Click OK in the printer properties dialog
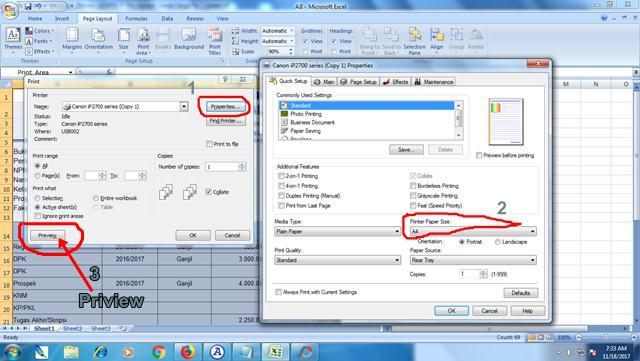Viewport: 640px width, 361px height. coord(451,311)
